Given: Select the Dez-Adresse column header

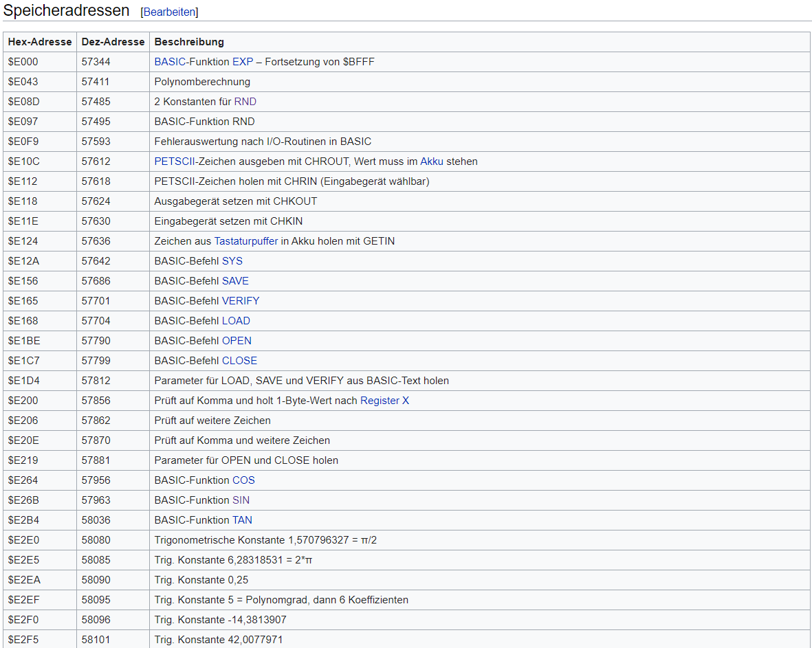Looking at the screenshot, I should pos(113,42).
